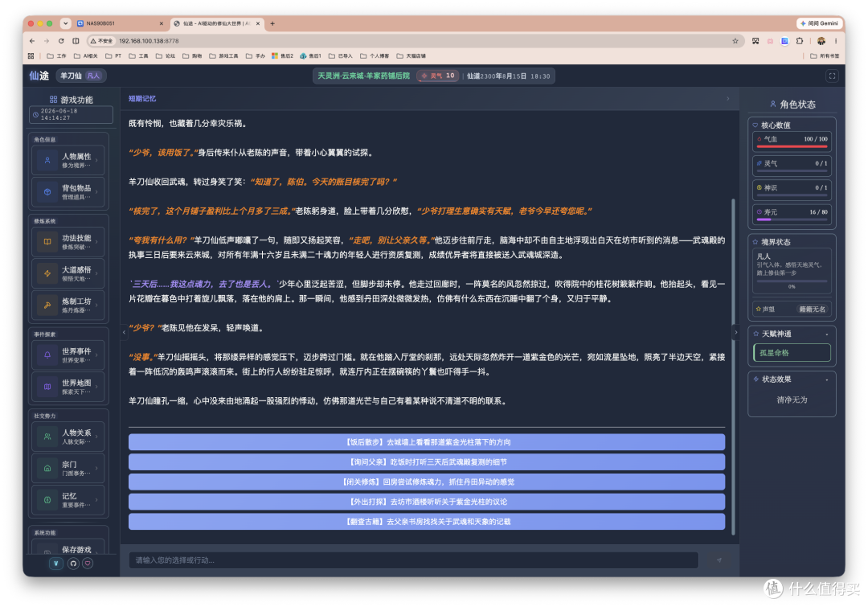
Task: Expand the 世界地图 row chevron
Action: (97, 387)
